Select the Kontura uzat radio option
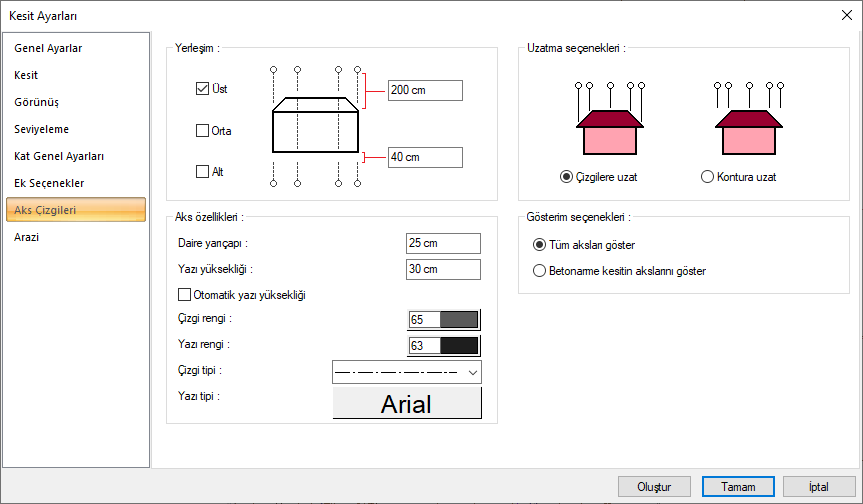863x504 pixels. 708,177
